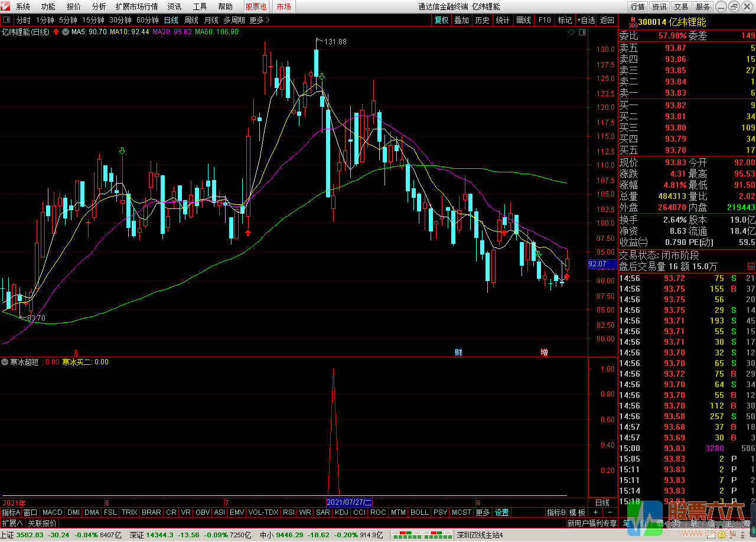
Task: Open the 功能 menu
Action: [x=48, y=7]
